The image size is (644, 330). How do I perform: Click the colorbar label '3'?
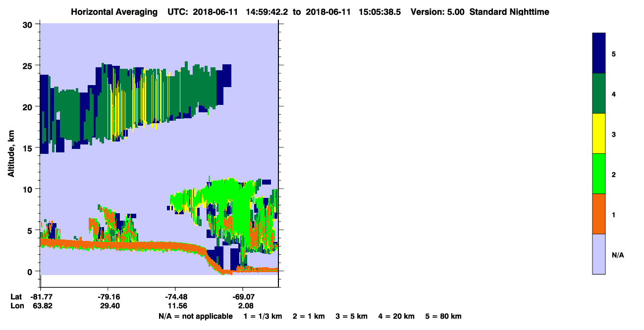coord(614,134)
